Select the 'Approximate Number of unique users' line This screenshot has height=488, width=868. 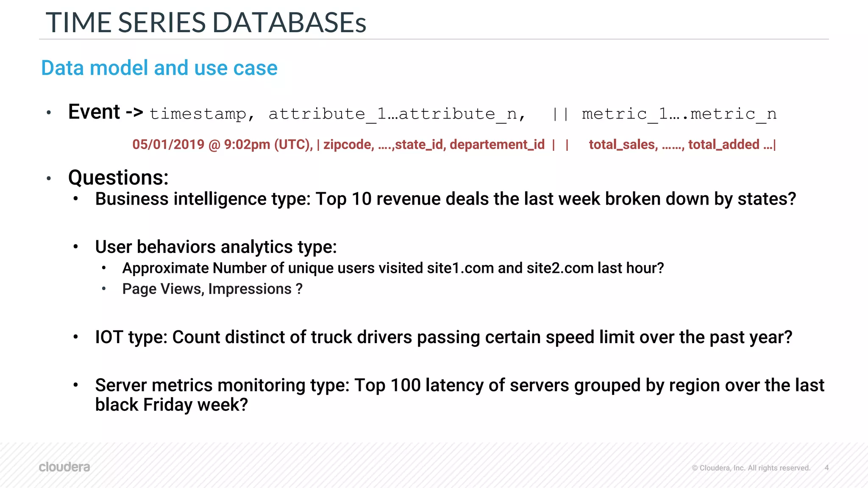393,268
